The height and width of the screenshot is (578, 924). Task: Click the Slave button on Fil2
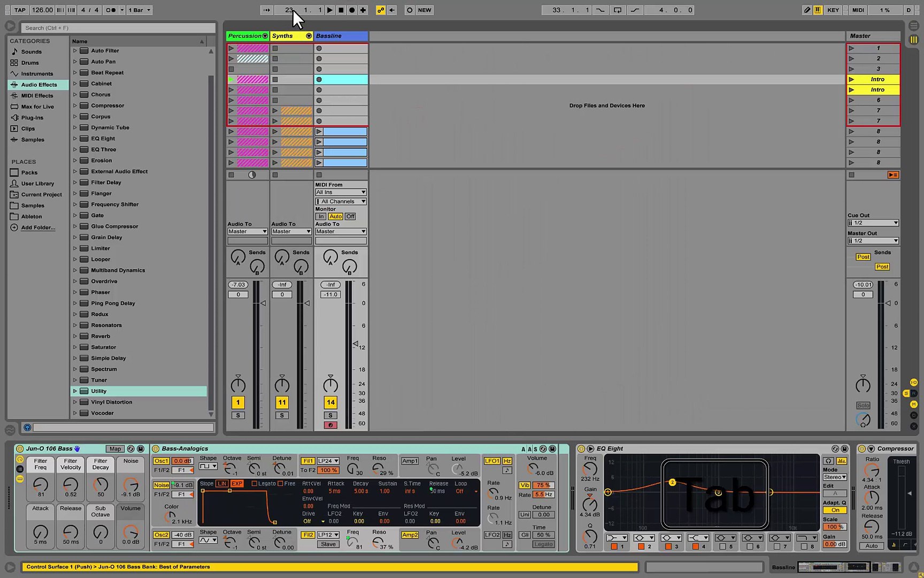coord(328,545)
